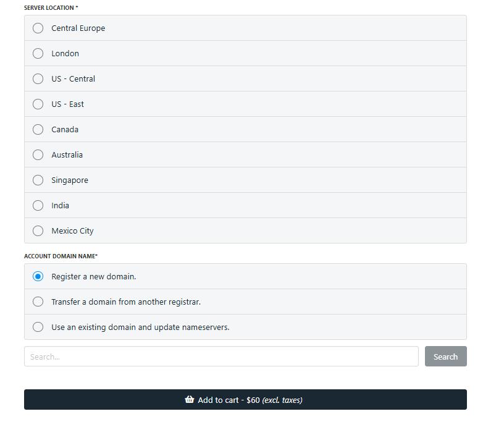Select Use an existing domain option
The height and width of the screenshot is (427, 504).
[x=38, y=328]
